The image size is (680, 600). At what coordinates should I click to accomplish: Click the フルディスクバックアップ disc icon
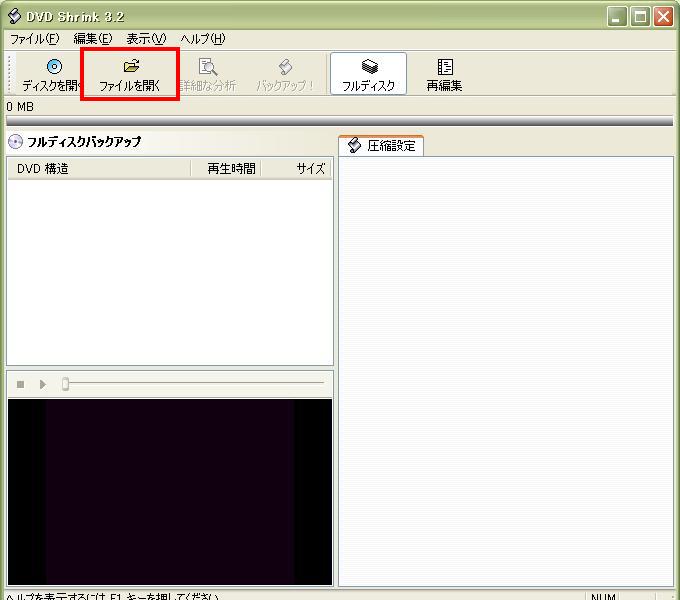tap(16, 142)
